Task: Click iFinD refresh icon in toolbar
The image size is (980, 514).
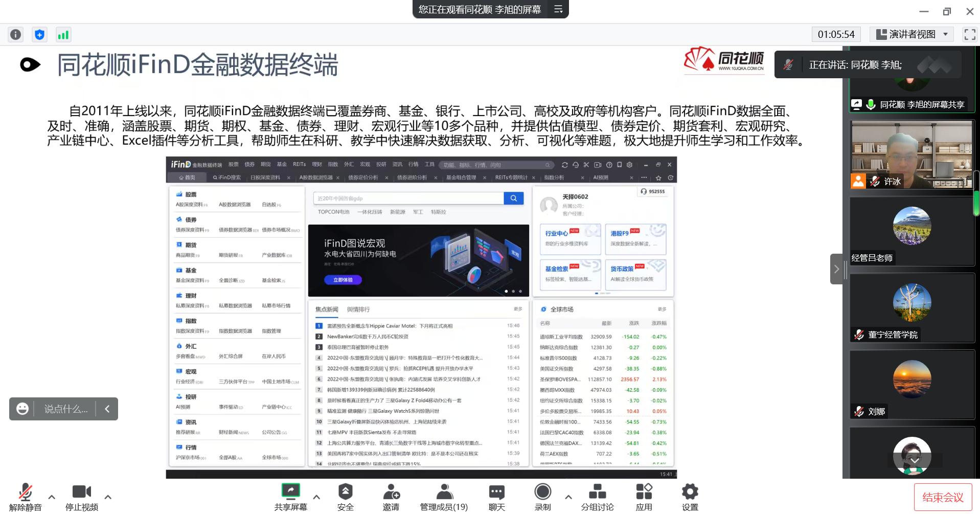Action: (x=564, y=165)
